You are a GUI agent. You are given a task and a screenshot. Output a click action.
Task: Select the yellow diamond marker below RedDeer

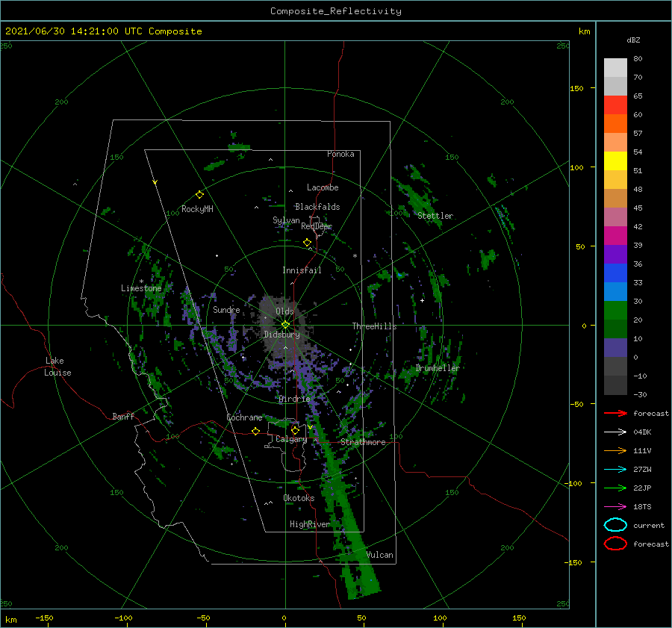[x=308, y=243]
